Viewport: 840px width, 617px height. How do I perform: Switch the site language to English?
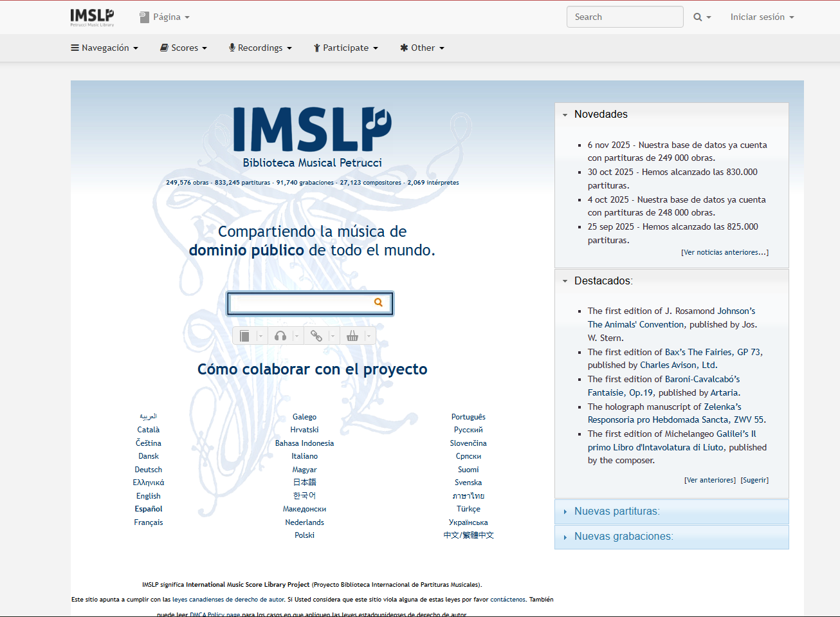[x=148, y=496]
